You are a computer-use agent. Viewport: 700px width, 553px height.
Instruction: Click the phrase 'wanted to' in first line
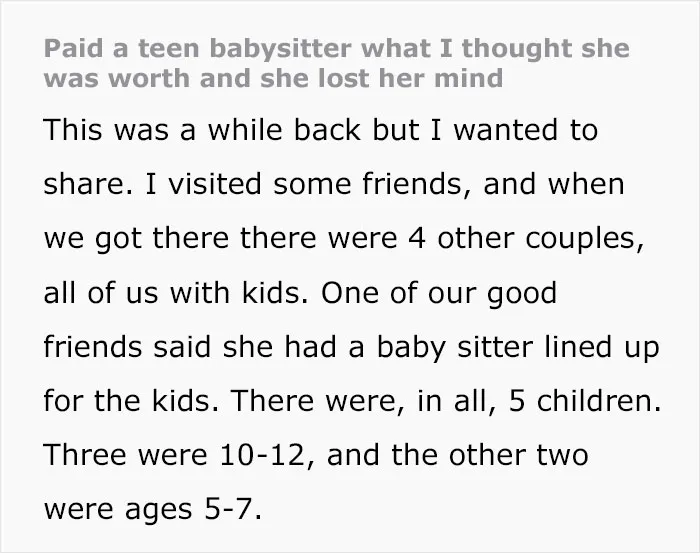pyautogui.click(x=525, y=130)
